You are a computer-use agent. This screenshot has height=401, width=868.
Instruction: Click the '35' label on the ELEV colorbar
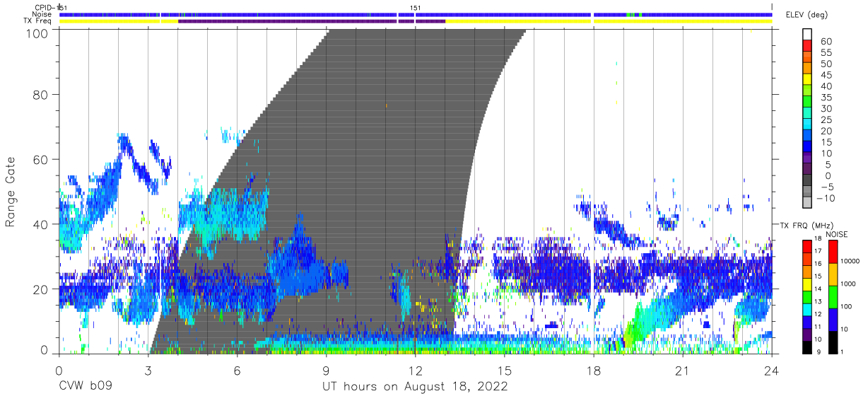[826, 98]
